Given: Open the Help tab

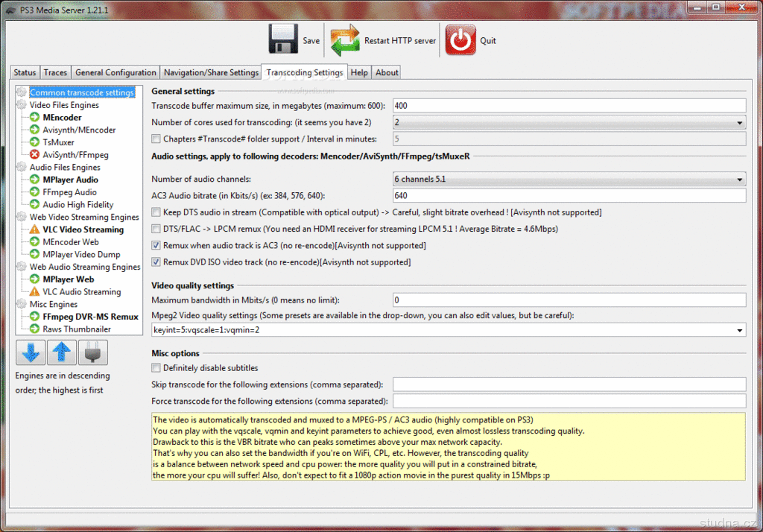Looking at the screenshot, I should click(x=359, y=72).
